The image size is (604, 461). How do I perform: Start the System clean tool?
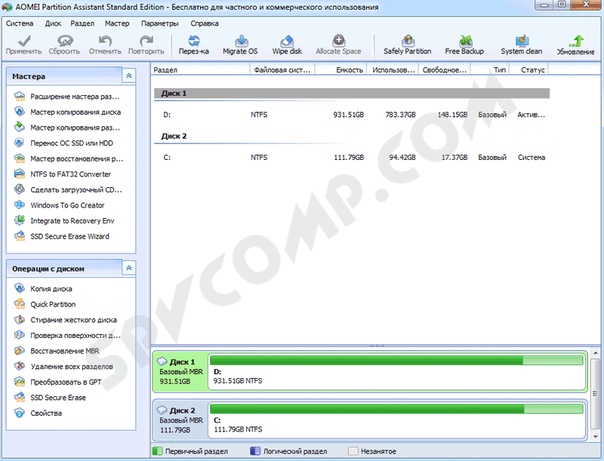click(x=522, y=45)
